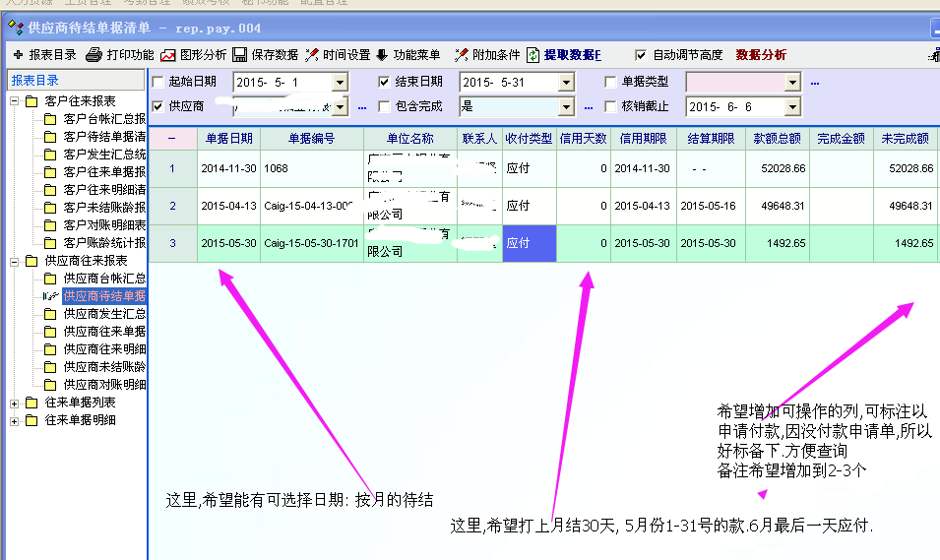Open 打印功能 printer icon
The image size is (940, 560).
[94, 55]
